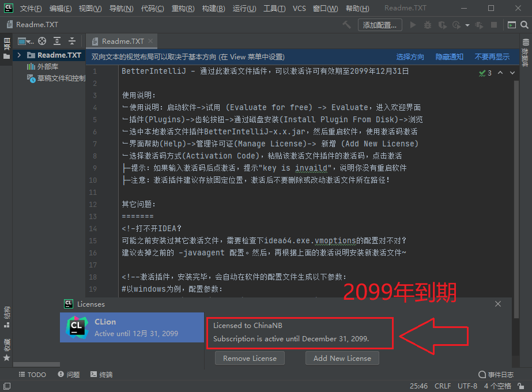Change the CRLF line separator
The height and width of the screenshot is (392, 532).
[x=443, y=386]
